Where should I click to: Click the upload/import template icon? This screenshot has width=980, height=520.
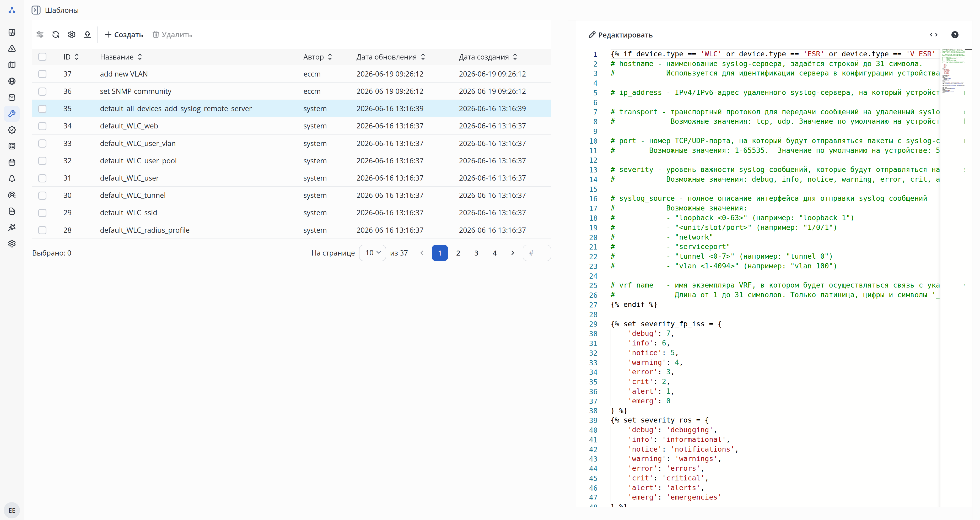[x=88, y=35]
